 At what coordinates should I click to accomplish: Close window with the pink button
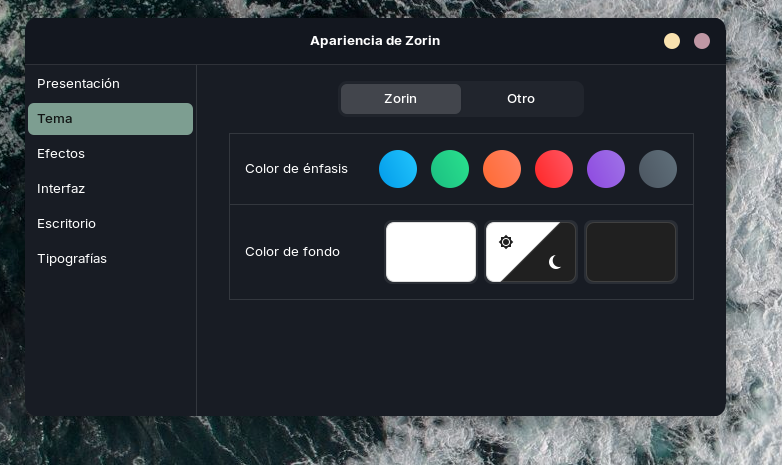pos(702,41)
